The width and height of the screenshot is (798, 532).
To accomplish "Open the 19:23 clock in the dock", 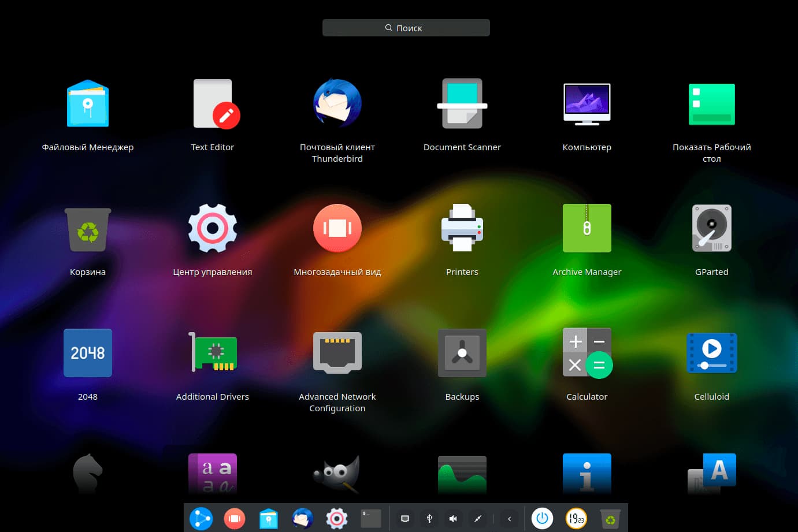I will (x=576, y=519).
